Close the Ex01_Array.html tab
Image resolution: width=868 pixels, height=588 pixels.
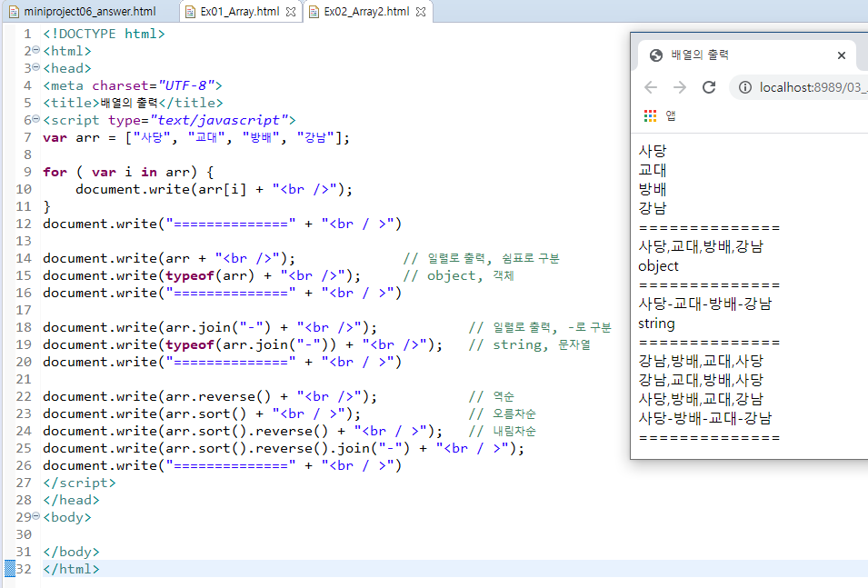click(291, 12)
